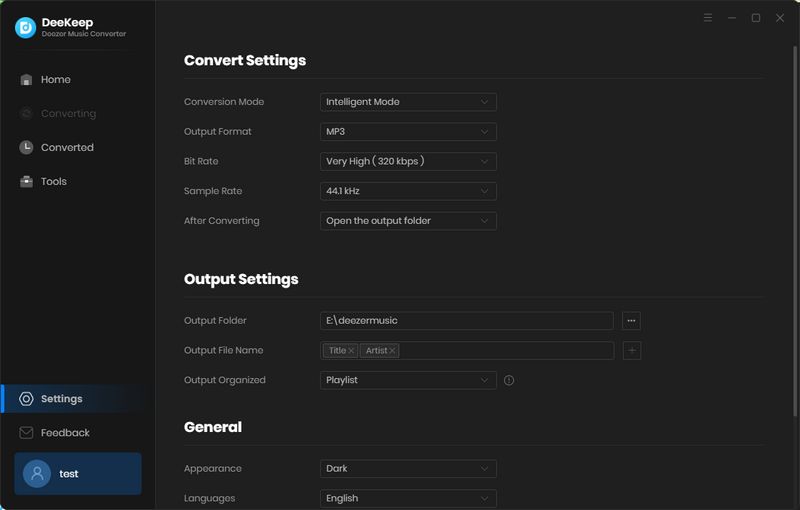Click the info icon beside Output Organized

(x=509, y=380)
